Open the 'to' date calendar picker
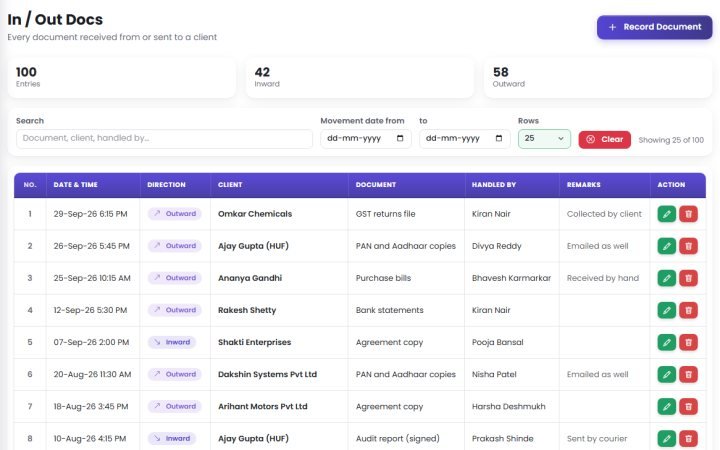This screenshot has height=450, width=720. pyautogui.click(x=499, y=138)
